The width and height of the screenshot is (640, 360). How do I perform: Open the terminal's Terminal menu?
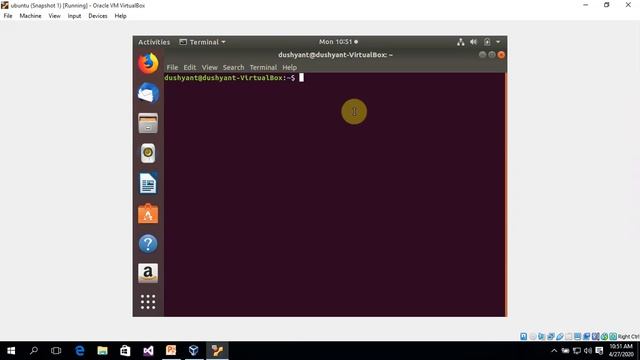point(263,67)
